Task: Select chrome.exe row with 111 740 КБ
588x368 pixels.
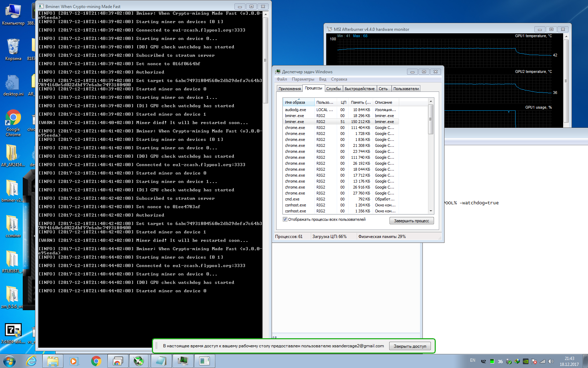Action: [341, 157]
